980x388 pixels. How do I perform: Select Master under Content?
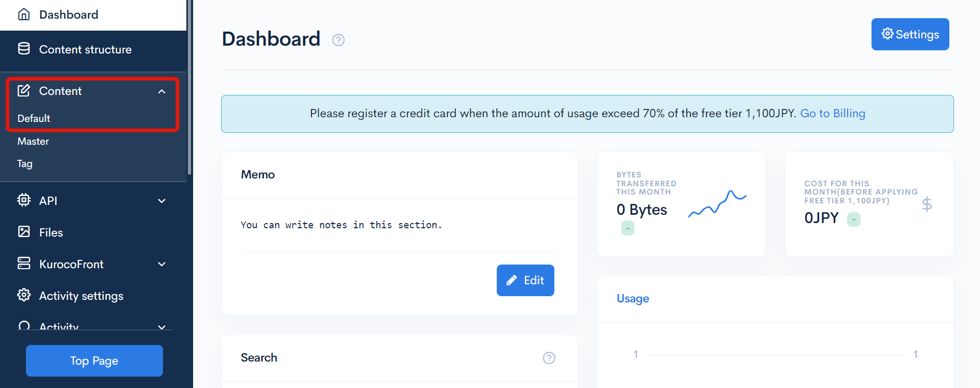pos(33,141)
